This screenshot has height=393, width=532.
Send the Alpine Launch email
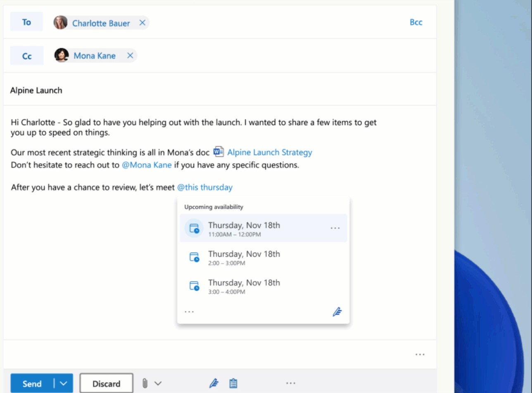click(32, 383)
